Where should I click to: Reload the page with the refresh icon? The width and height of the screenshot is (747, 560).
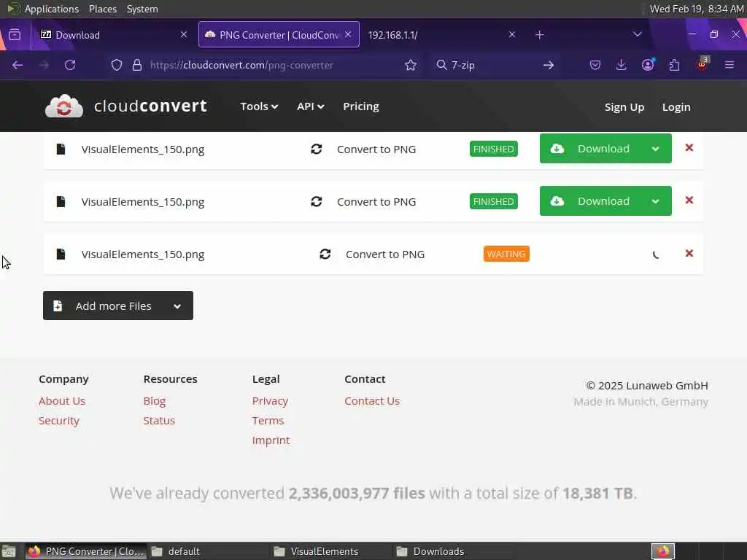[x=70, y=65]
